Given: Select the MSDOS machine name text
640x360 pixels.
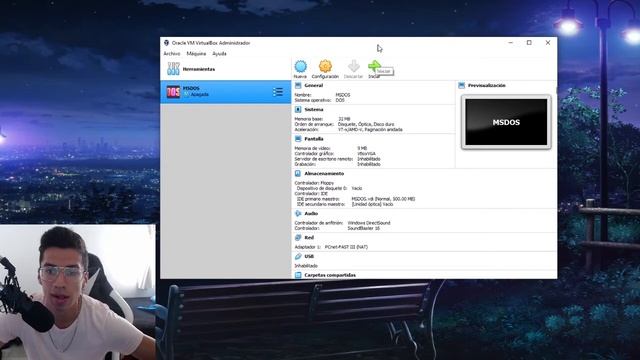Looking at the screenshot, I should 191,88.
